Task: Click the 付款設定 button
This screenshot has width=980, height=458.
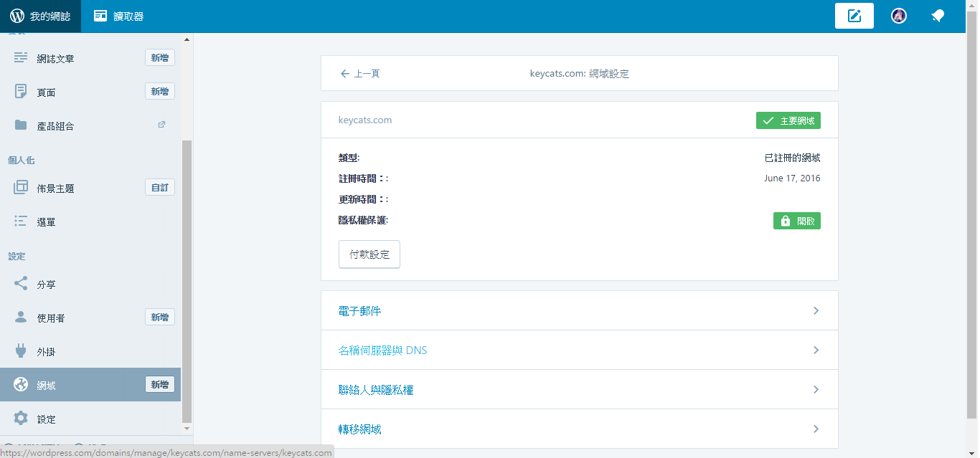Action: point(369,254)
